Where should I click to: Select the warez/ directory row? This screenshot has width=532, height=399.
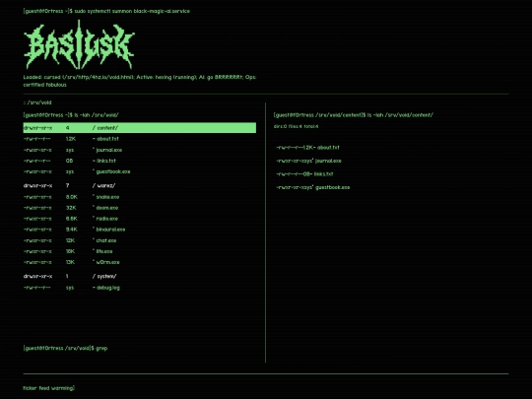pos(140,185)
